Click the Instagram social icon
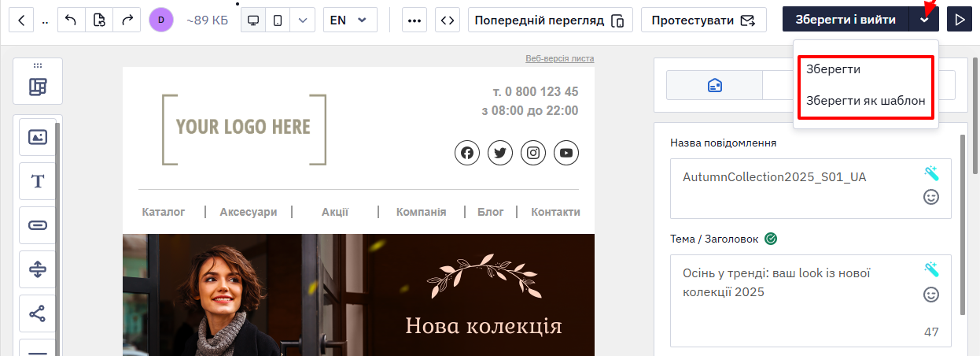Screen dimensions: 980x356 click(533, 153)
